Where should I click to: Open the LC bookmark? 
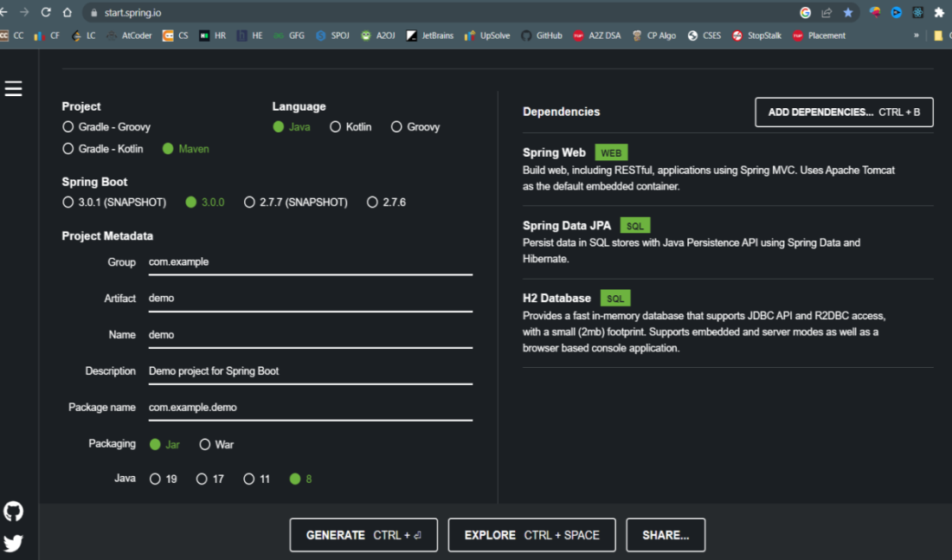click(x=84, y=35)
